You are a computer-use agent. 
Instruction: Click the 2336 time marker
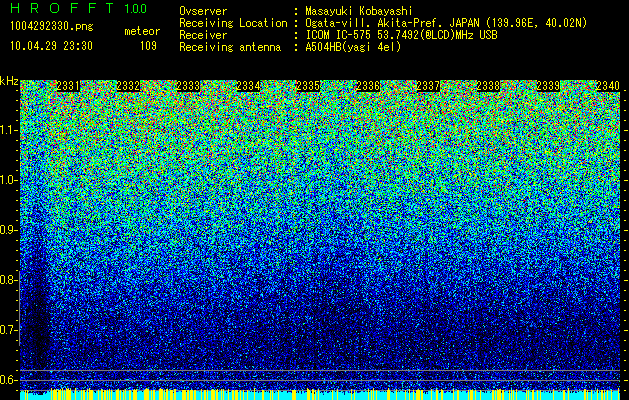pos(368,86)
